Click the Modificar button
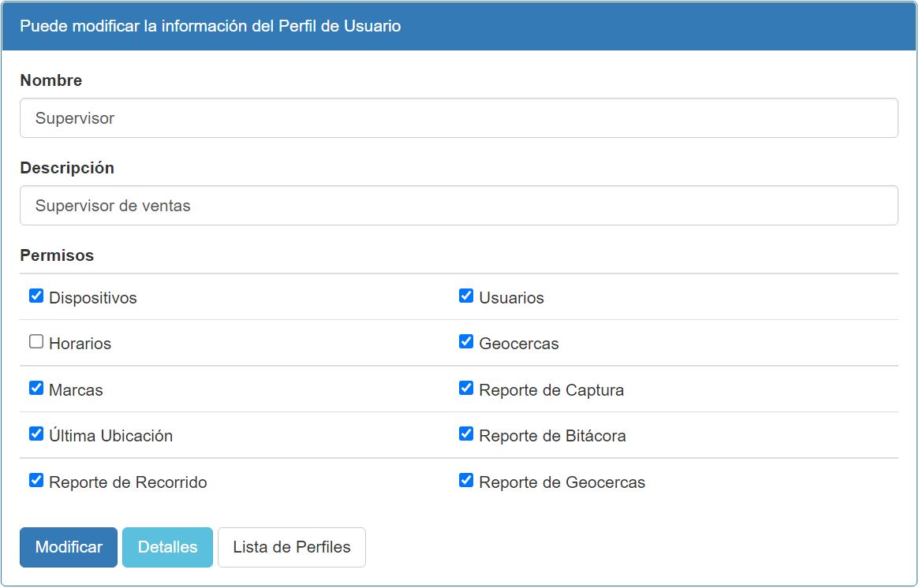 click(x=69, y=547)
